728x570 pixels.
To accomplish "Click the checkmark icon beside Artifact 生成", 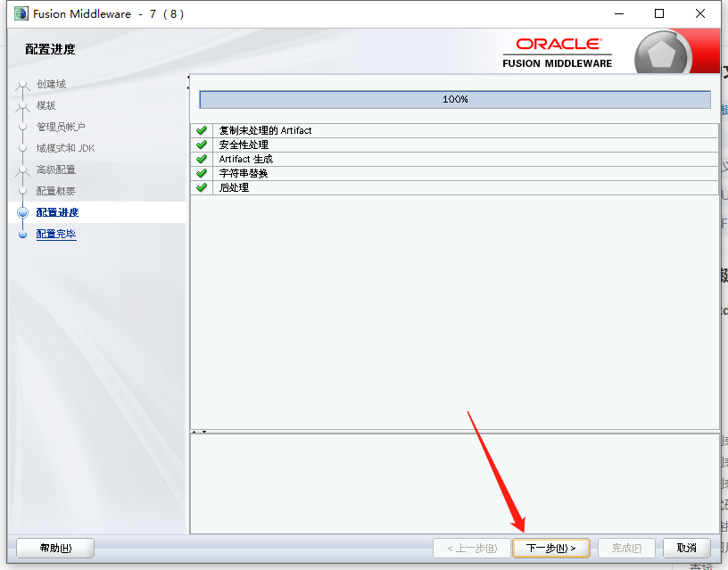I will pyautogui.click(x=202, y=158).
